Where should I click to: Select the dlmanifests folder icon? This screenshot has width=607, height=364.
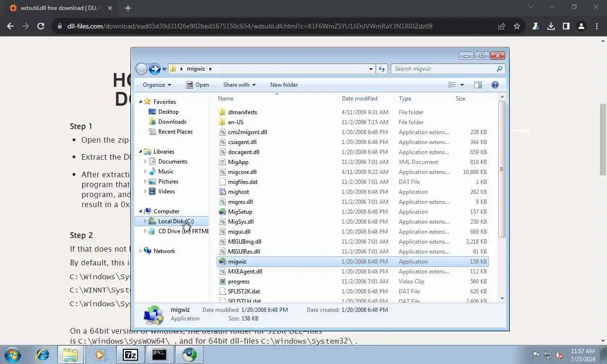click(222, 112)
